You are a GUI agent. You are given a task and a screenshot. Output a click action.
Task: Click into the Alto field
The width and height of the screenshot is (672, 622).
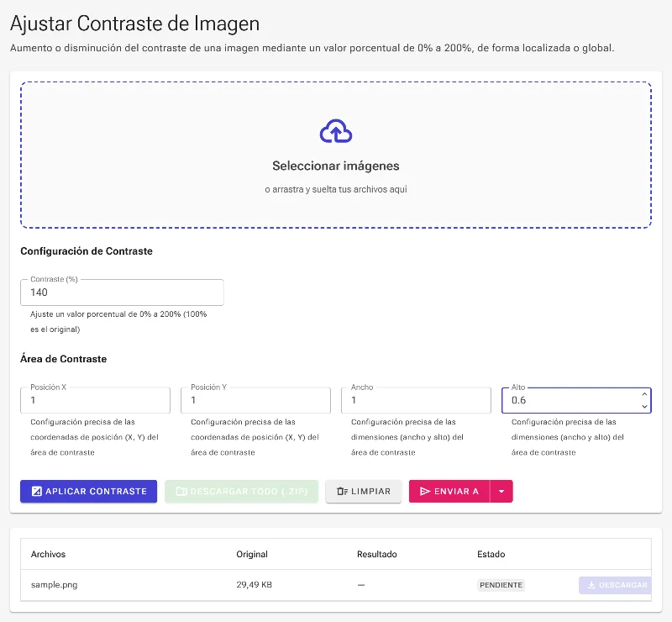570,400
